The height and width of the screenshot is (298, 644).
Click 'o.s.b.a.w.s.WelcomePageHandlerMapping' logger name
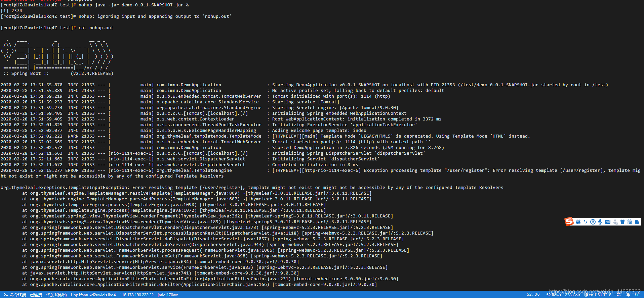click(x=206, y=131)
